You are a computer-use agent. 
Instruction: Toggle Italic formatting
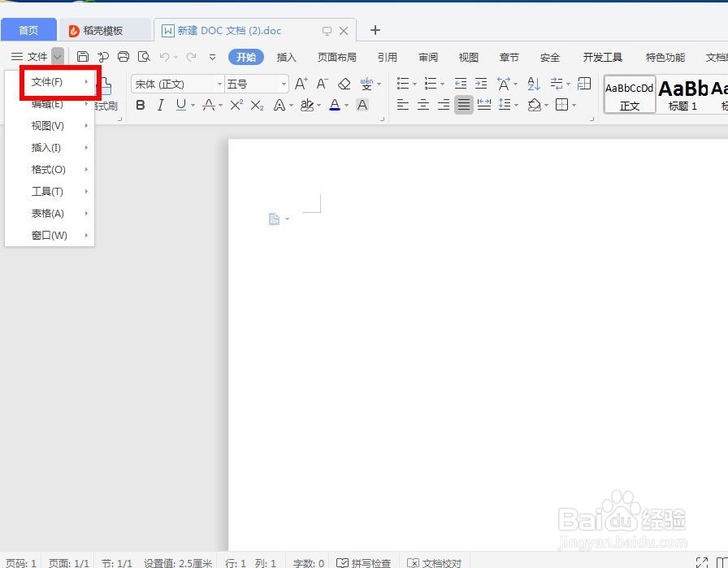click(161, 105)
